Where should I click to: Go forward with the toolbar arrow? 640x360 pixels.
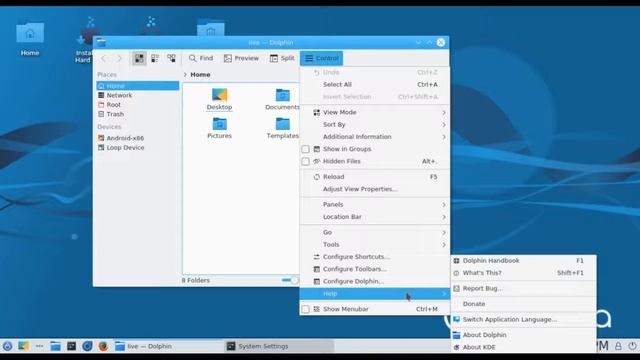[x=119, y=58]
